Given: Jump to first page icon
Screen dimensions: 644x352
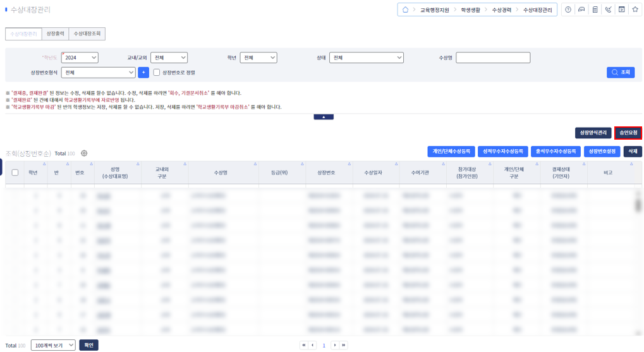Looking at the screenshot, I should [x=304, y=345].
